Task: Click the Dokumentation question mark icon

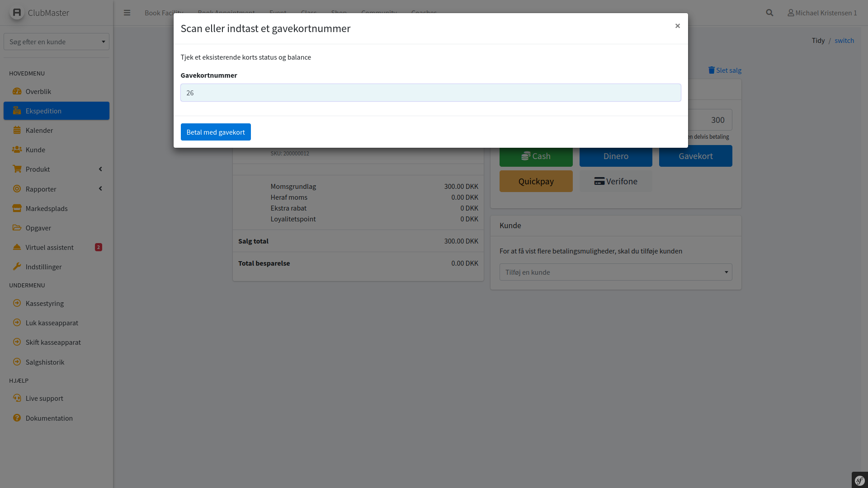Action: 17,418
